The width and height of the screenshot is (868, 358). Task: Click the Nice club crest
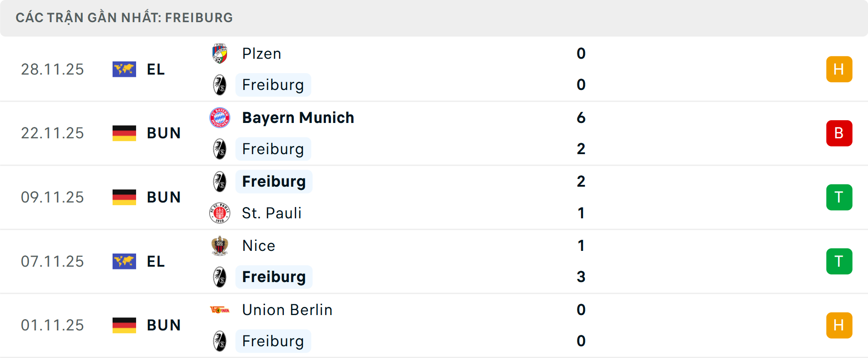(x=220, y=246)
